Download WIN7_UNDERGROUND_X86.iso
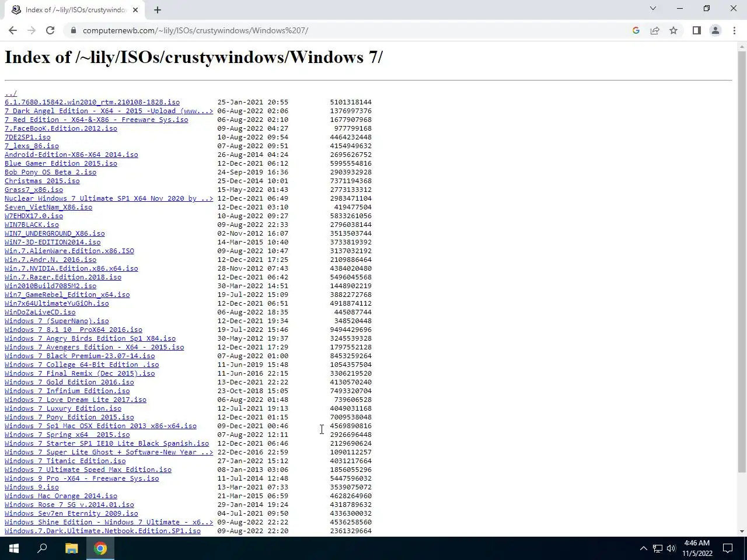The image size is (747, 560). coord(55,233)
